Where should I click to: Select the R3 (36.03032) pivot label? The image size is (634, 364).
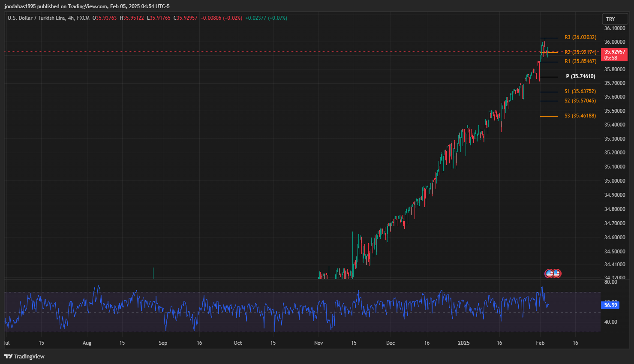pos(580,37)
